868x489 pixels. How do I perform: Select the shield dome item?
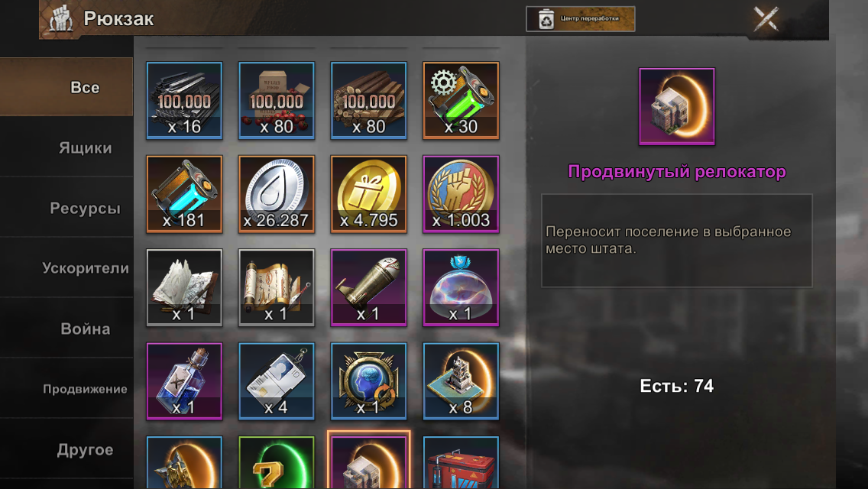click(x=461, y=287)
